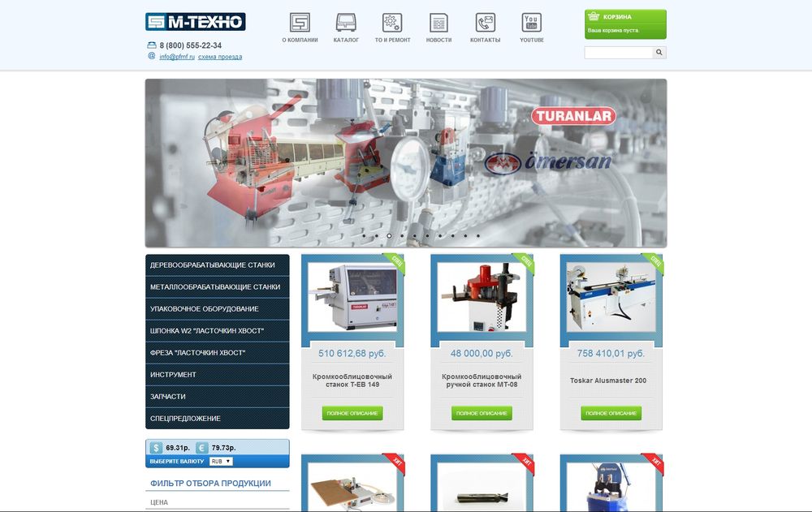Select Упаковочное оборудование in the sidebar
812x512 pixels.
coord(218,309)
